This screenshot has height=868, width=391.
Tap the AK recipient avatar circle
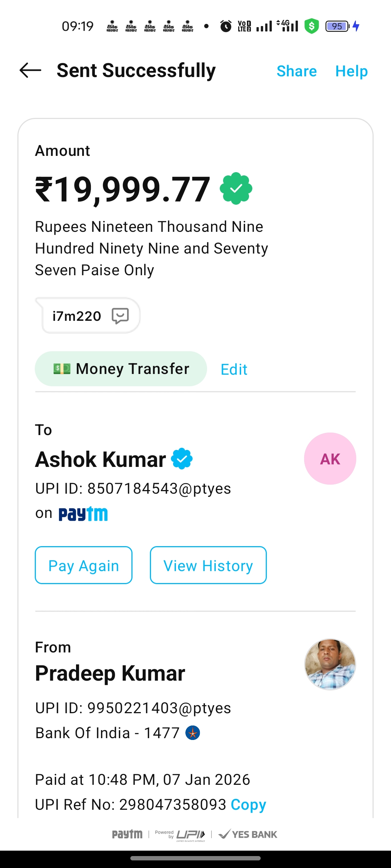pos(330,459)
